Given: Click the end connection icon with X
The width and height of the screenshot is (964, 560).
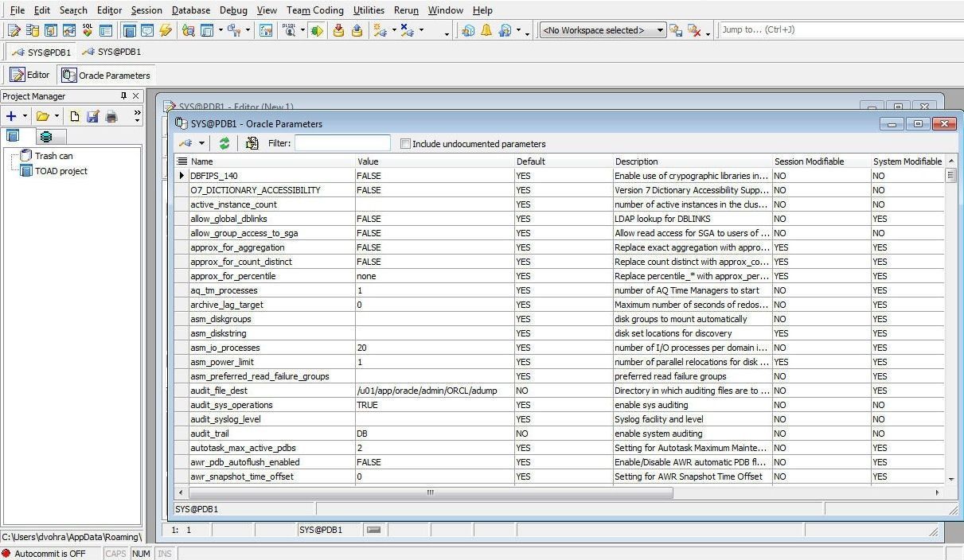Looking at the screenshot, I should 408,30.
